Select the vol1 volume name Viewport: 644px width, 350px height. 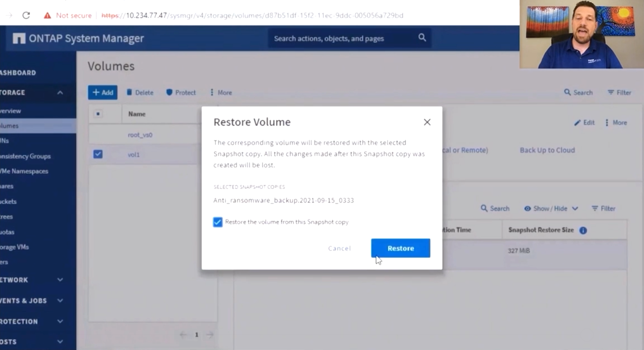pos(134,155)
